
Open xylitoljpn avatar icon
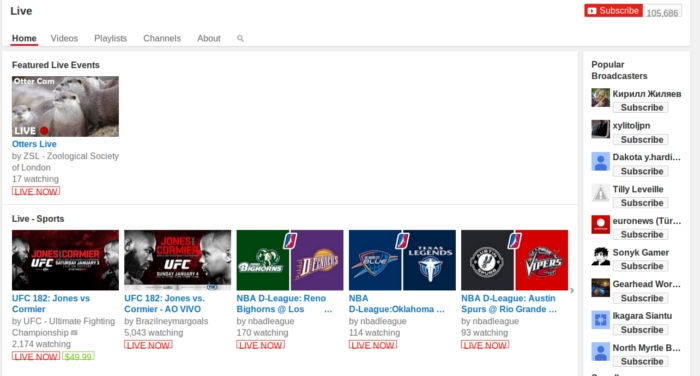(x=600, y=129)
